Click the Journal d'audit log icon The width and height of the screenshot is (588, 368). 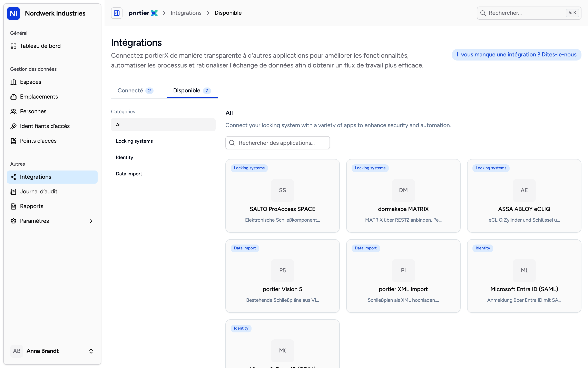(13, 192)
